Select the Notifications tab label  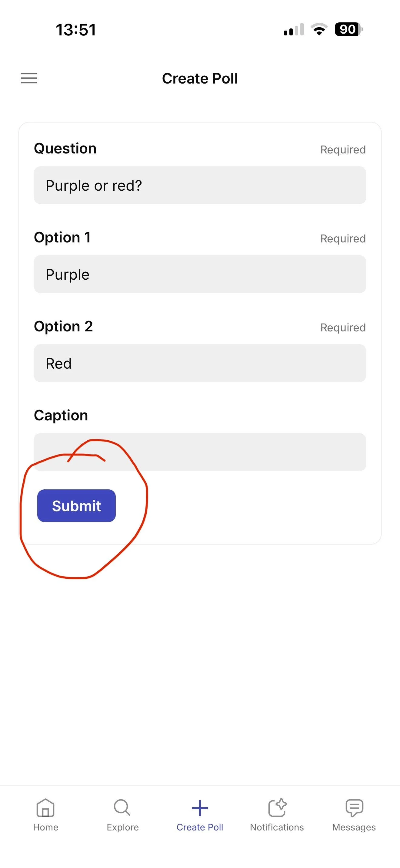(x=277, y=827)
